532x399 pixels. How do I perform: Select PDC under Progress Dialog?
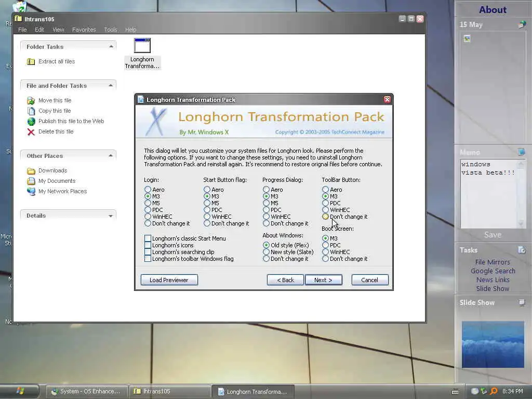pos(267,210)
